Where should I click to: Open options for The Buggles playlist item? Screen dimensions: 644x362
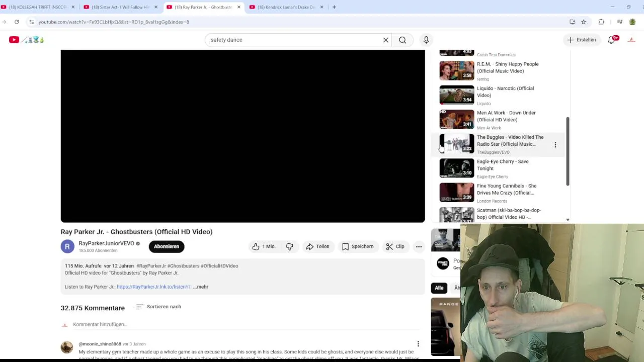(555, 145)
